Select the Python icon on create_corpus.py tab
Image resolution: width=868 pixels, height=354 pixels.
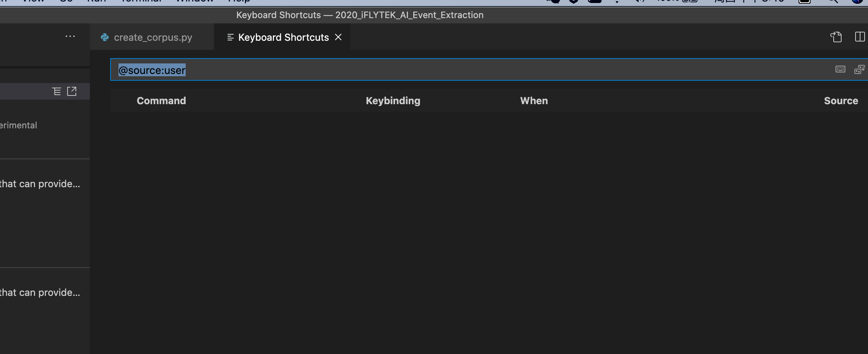105,37
